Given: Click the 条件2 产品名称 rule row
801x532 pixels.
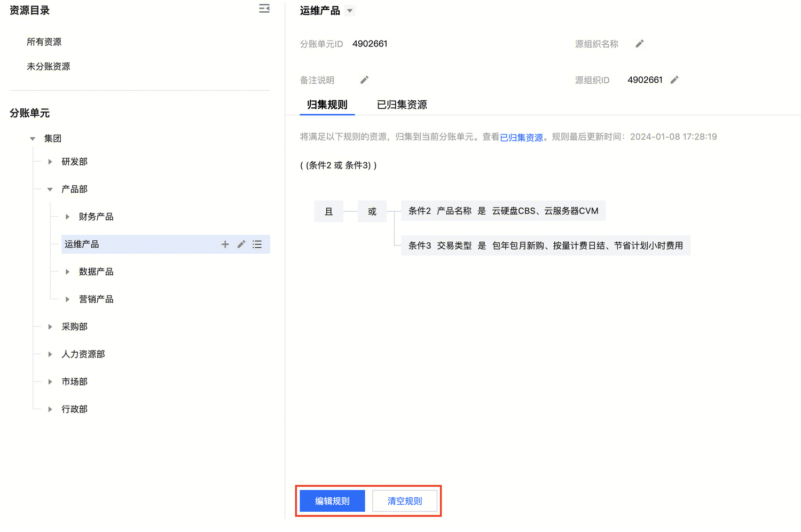Looking at the screenshot, I should point(504,211).
